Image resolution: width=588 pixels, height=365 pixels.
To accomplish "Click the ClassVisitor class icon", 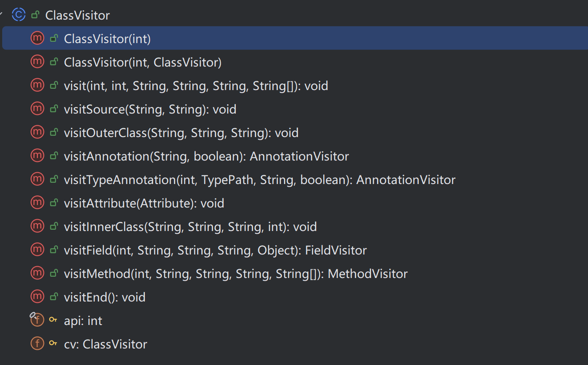I will pyautogui.click(x=19, y=15).
